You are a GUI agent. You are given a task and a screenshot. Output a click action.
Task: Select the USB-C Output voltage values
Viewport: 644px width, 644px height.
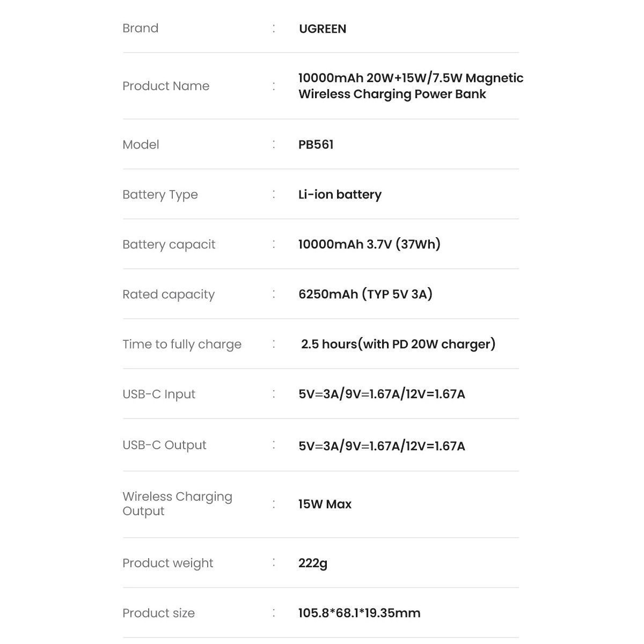pyautogui.click(x=382, y=446)
